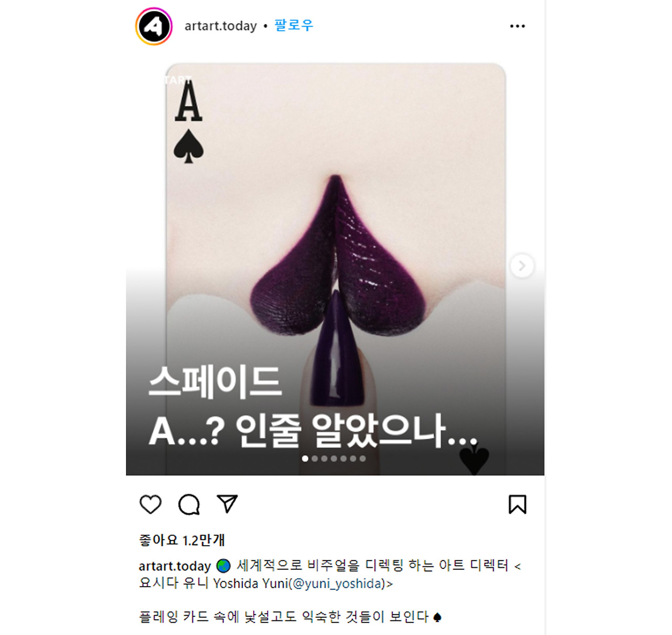
Task: Open the three-dot more options menu
Action: [x=517, y=26]
